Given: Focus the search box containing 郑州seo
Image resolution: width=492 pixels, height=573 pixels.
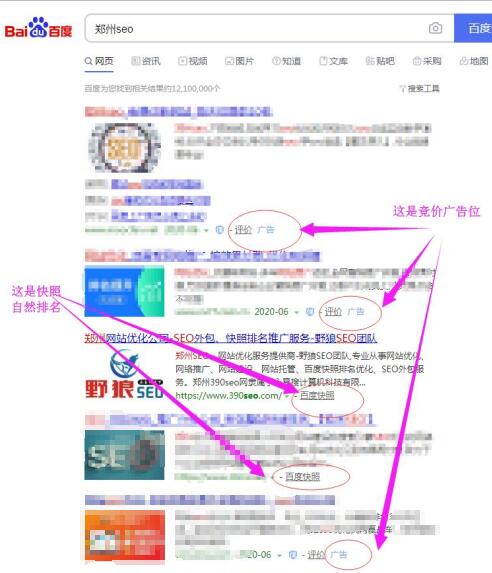Looking at the screenshot, I should (x=256, y=29).
